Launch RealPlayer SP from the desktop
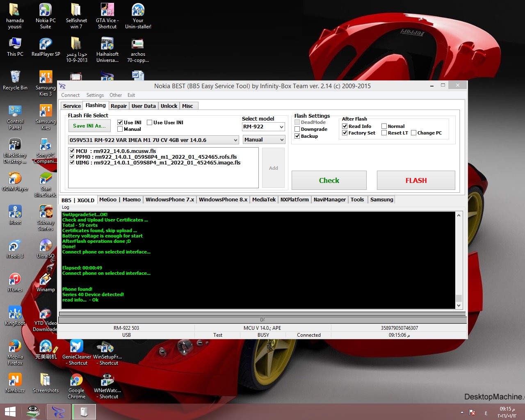This screenshot has height=420, width=525. coord(46,47)
